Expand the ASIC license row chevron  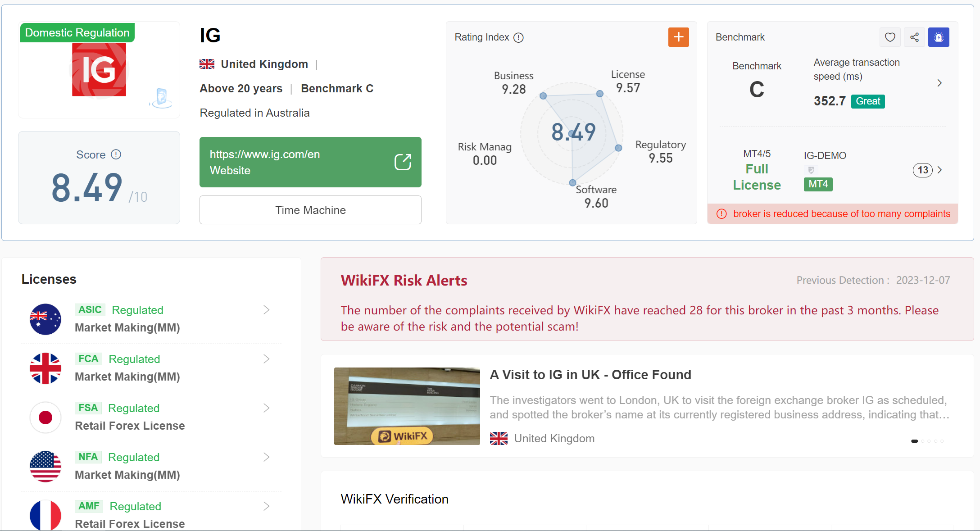(x=267, y=310)
